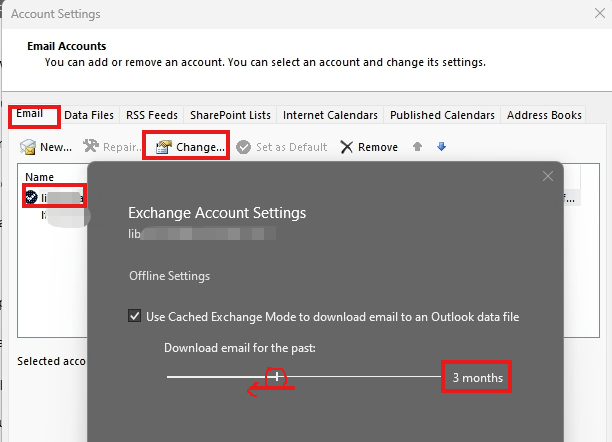This screenshot has width=612, height=442.
Task: Go to the Internet Calendars tab
Action: point(330,115)
